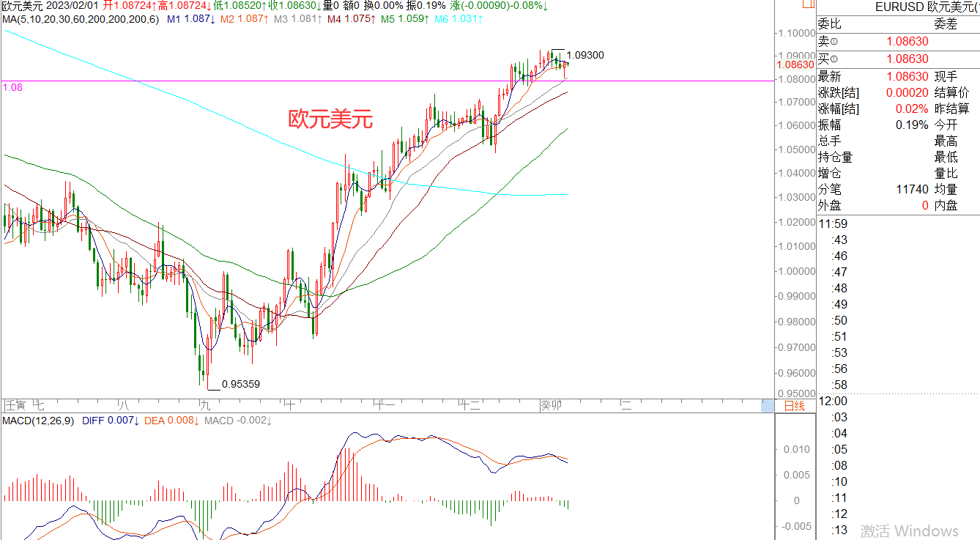Click the MACD(12,26,9) indicator label
The width and height of the screenshot is (980, 540).
click(x=37, y=421)
